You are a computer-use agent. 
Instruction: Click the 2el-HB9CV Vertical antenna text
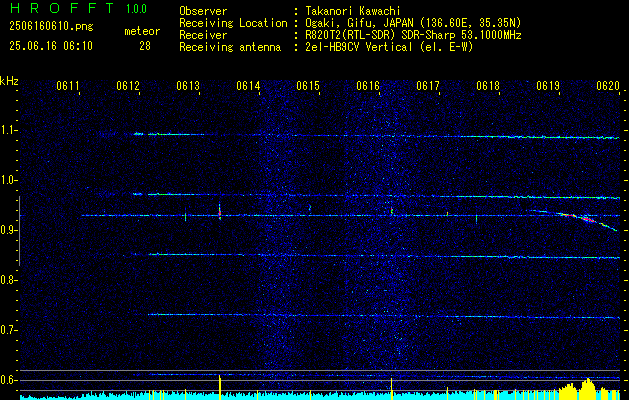389,47
